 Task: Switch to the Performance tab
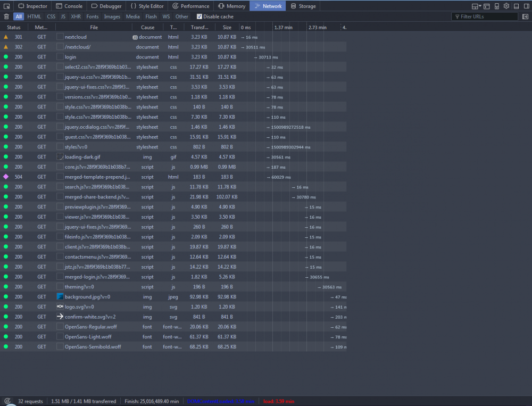tap(190, 6)
